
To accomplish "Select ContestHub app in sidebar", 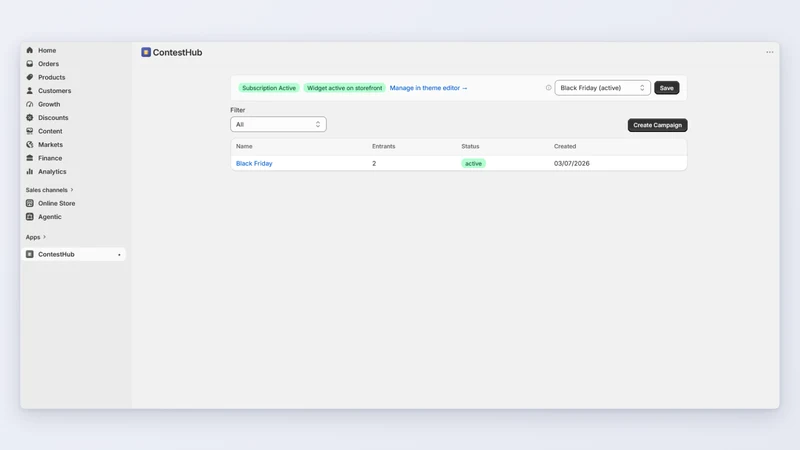I will pos(73,254).
